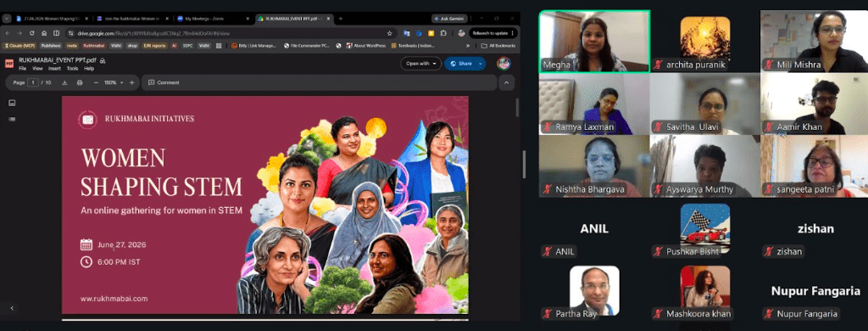Click Aamir Khan's muted microphone icon
The width and height of the screenshot is (868, 331).
click(769, 127)
